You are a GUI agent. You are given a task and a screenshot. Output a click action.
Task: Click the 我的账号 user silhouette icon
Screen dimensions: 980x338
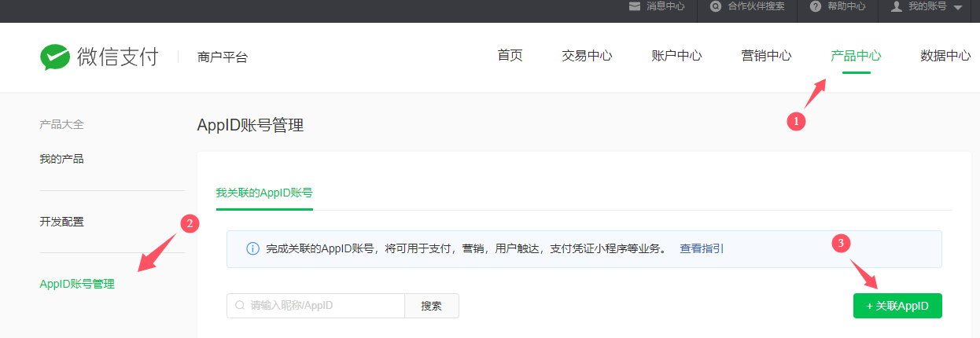click(x=896, y=6)
